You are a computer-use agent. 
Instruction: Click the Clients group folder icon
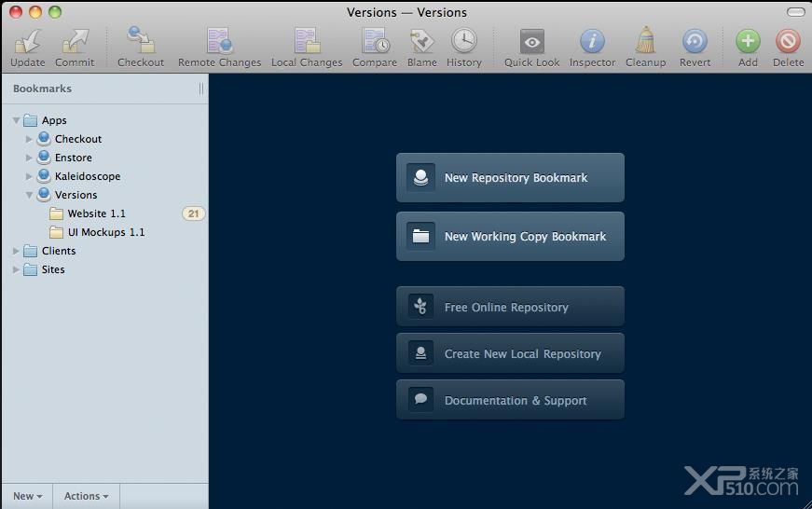click(31, 251)
